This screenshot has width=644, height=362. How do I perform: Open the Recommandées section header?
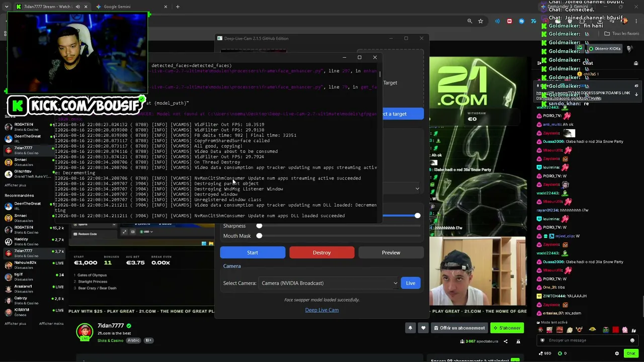[x=19, y=196]
